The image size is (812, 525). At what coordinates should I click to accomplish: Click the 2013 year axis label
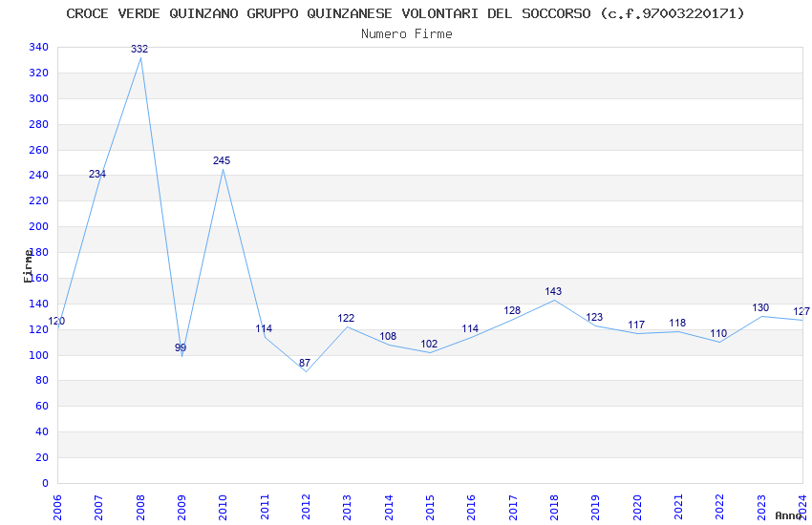(x=347, y=507)
